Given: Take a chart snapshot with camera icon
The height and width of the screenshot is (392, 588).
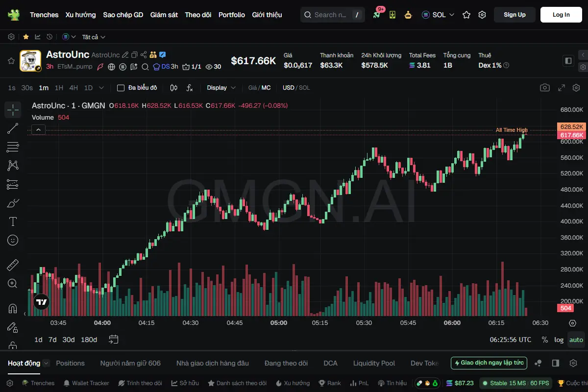Looking at the screenshot, I should (545, 88).
